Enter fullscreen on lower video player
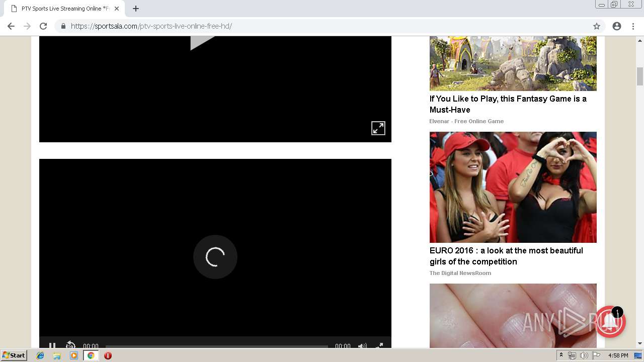 pyautogui.click(x=379, y=346)
